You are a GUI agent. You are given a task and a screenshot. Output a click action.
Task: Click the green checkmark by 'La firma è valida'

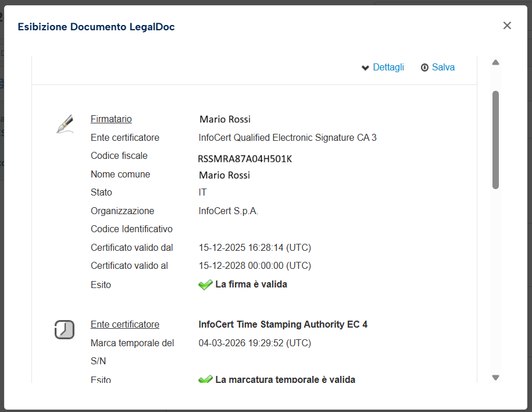(205, 285)
